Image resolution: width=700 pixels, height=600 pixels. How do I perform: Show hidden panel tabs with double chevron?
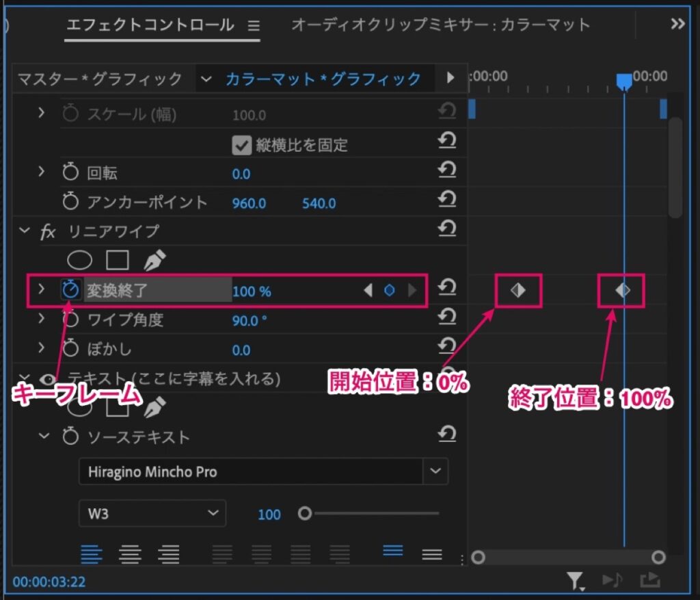pos(677,24)
